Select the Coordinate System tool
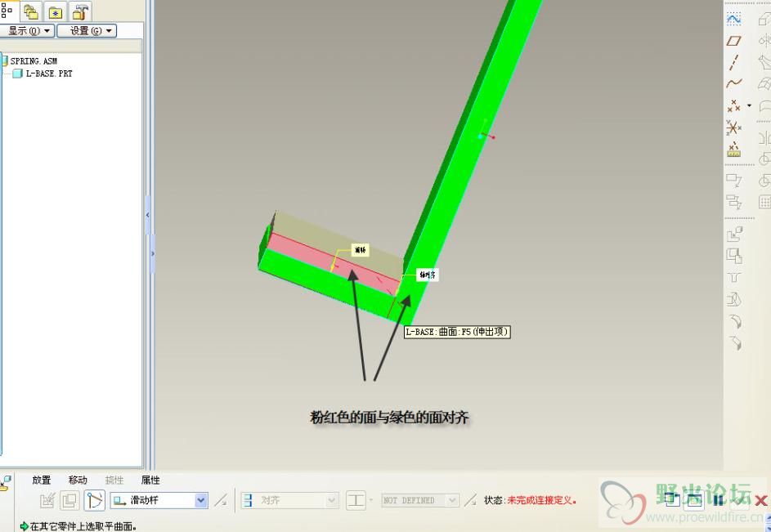This screenshot has width=771, height=532. (733, 127)
